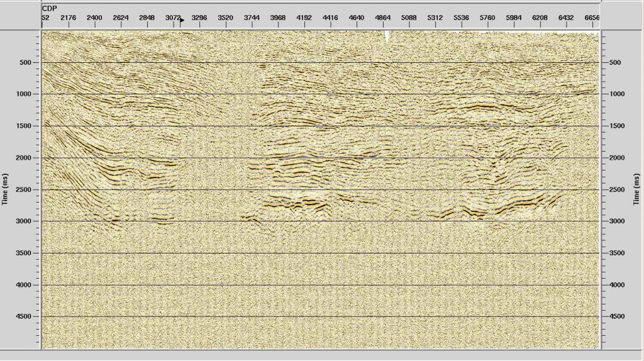This screenshot has height=361, width=644.
Task: Click the 6432 CDP axis label
Action: (x=566, y=18)
